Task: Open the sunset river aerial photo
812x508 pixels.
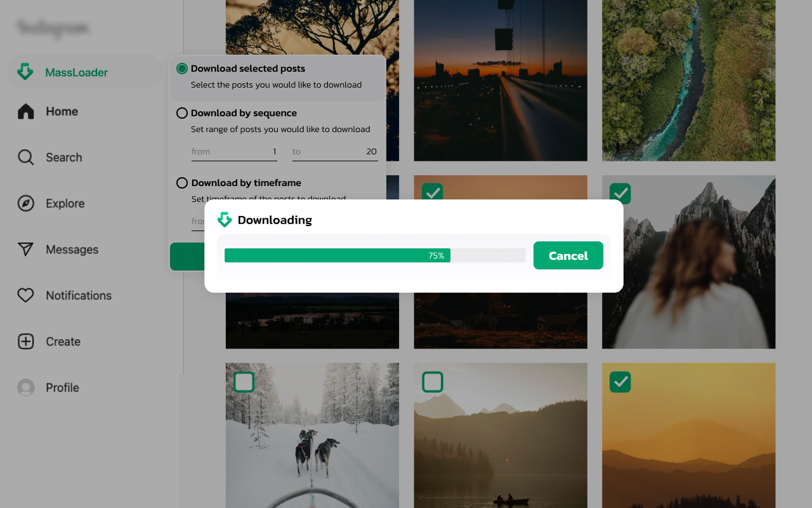Action: pos(688,81)
